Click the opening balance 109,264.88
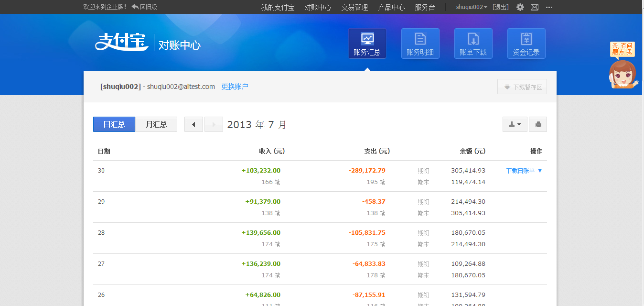644x306 pixels. [468, 264]
